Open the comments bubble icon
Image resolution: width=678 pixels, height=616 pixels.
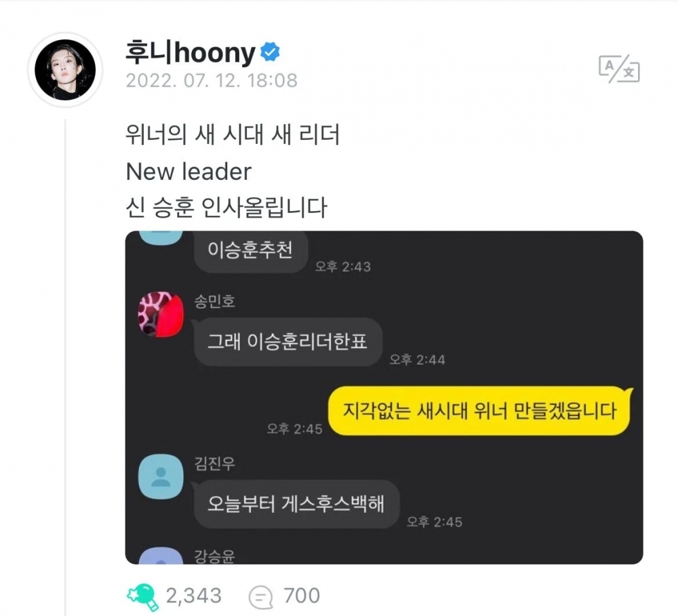click(261, 597)
